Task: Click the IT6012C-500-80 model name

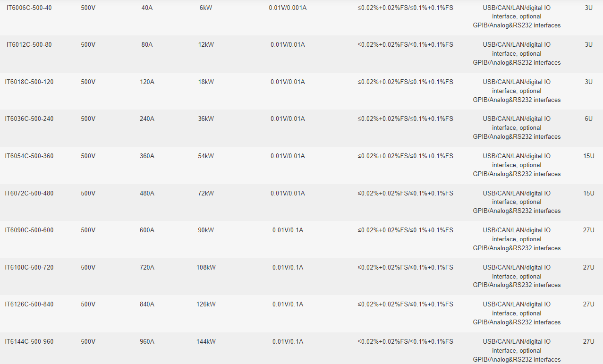Action: pos(29,45)
